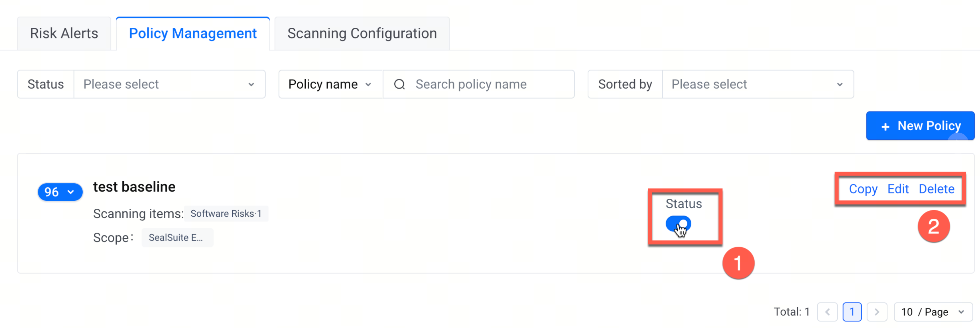Click the Search policy name field

[x=479, y=84]
